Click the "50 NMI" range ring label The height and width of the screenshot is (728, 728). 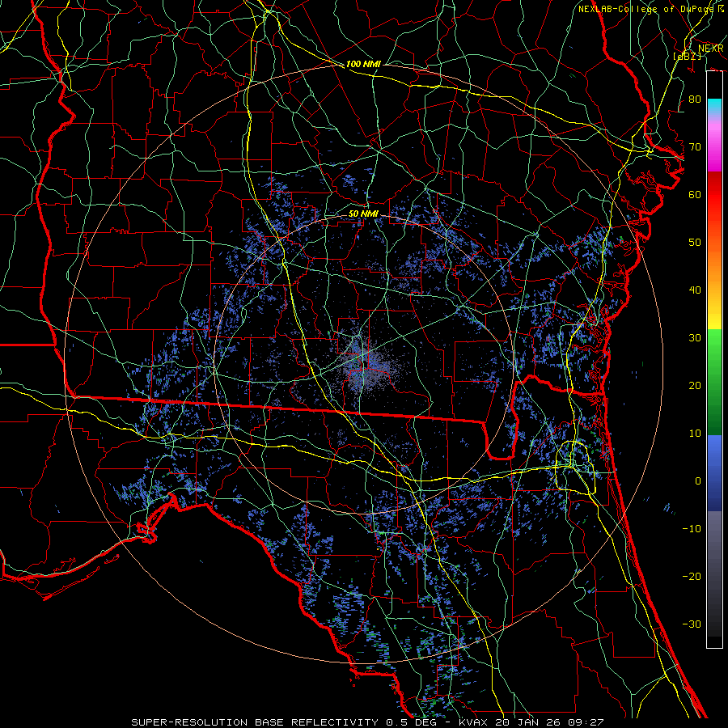click(363, 214)
